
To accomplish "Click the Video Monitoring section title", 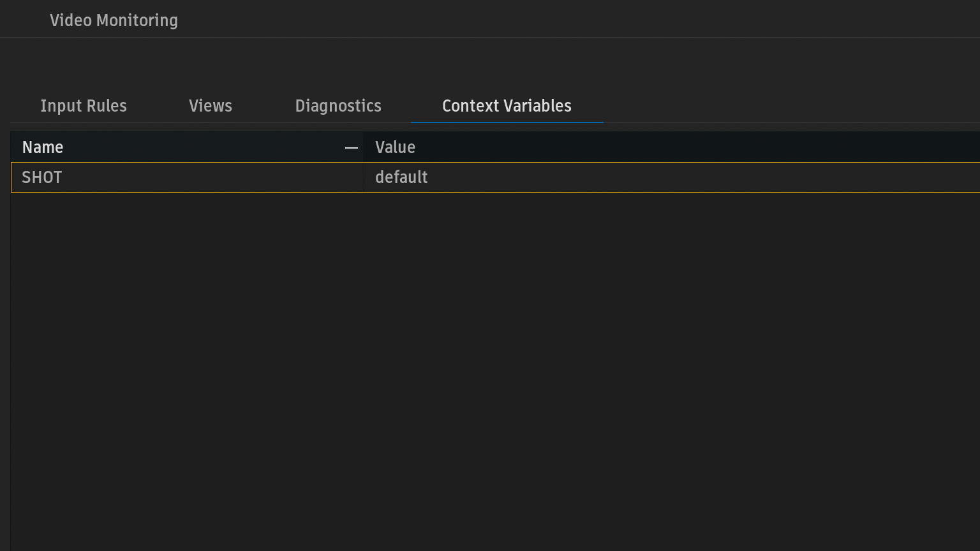I will 114,20.
